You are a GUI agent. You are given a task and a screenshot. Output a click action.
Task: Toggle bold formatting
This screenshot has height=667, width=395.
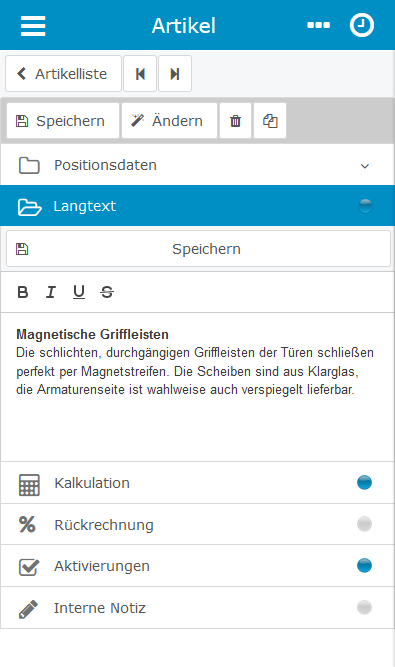[x=23, y=292]
